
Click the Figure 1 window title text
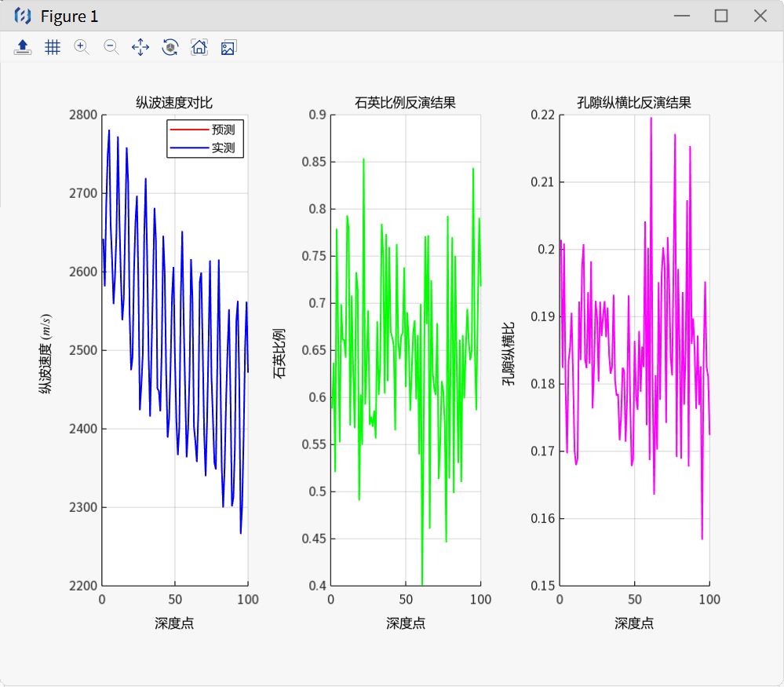[70, 16]
